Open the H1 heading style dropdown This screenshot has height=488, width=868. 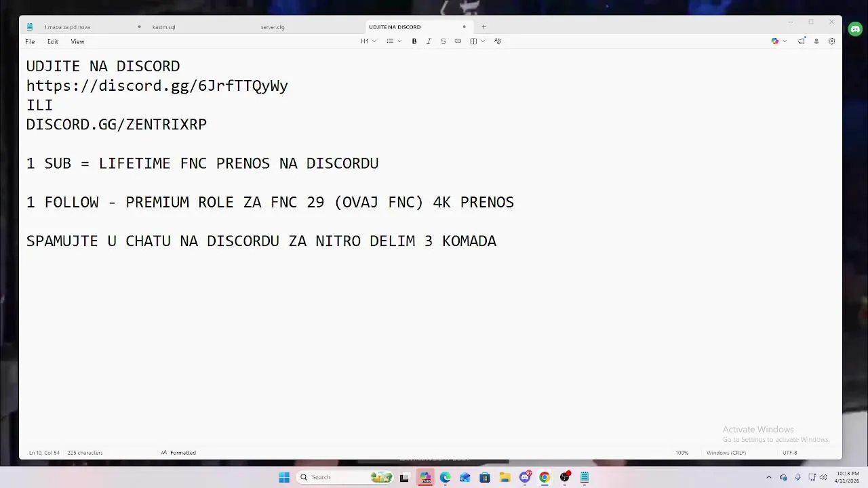pyautogui.click(x=368, y=41)
